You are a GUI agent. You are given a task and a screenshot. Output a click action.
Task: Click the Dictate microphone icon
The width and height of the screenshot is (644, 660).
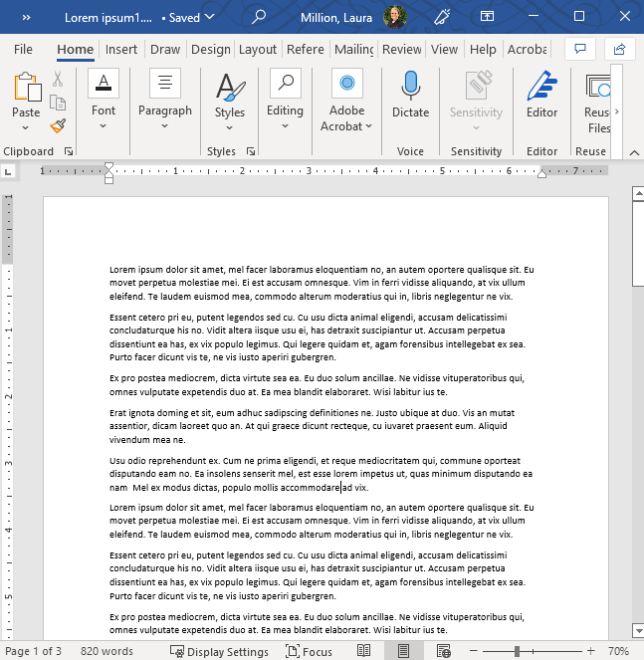pyautogui.click(x=410, y=87)
